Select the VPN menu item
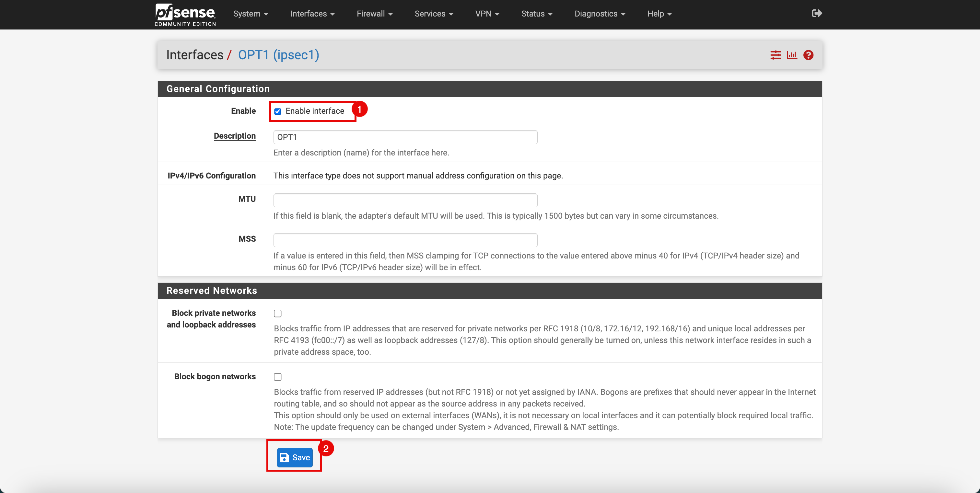980x493 pixels. (x=487, y=14)
